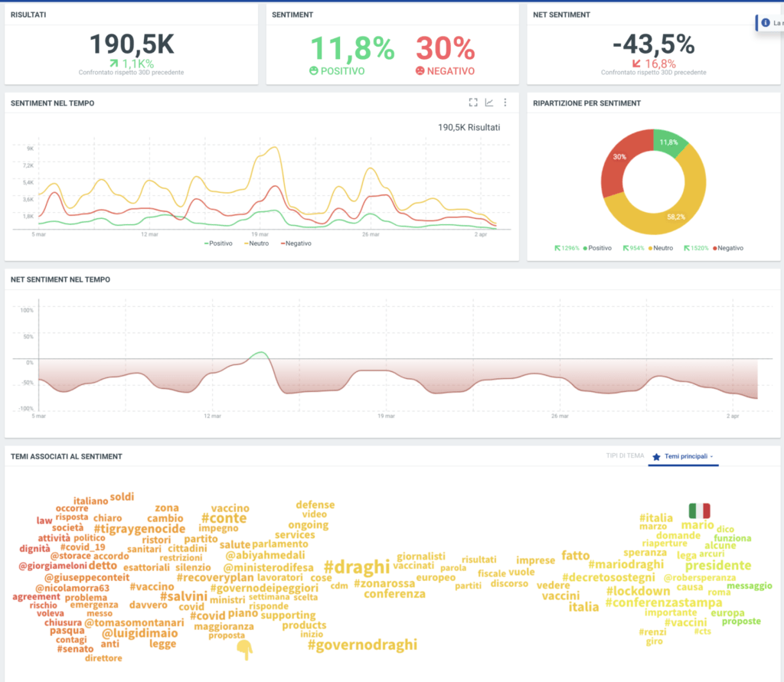Switch chart type via line-chart icon
This screenshot has height=682, width=784.
(x=489, y=103)
